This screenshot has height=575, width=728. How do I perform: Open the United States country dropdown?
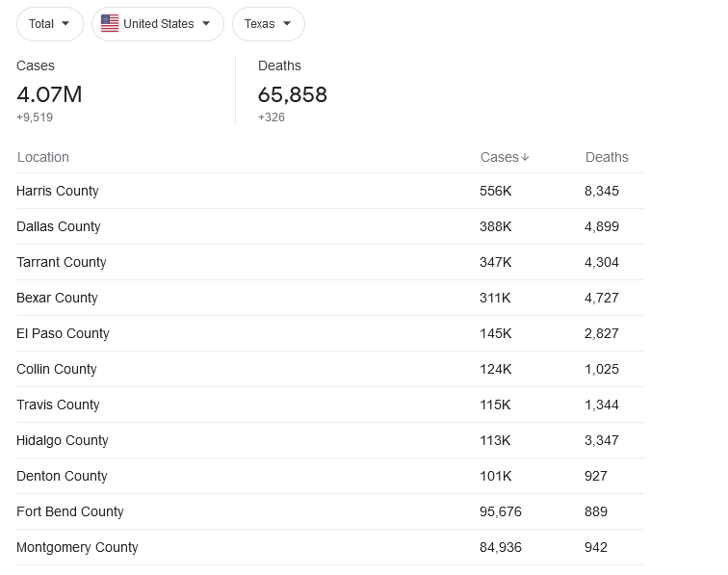158,24
